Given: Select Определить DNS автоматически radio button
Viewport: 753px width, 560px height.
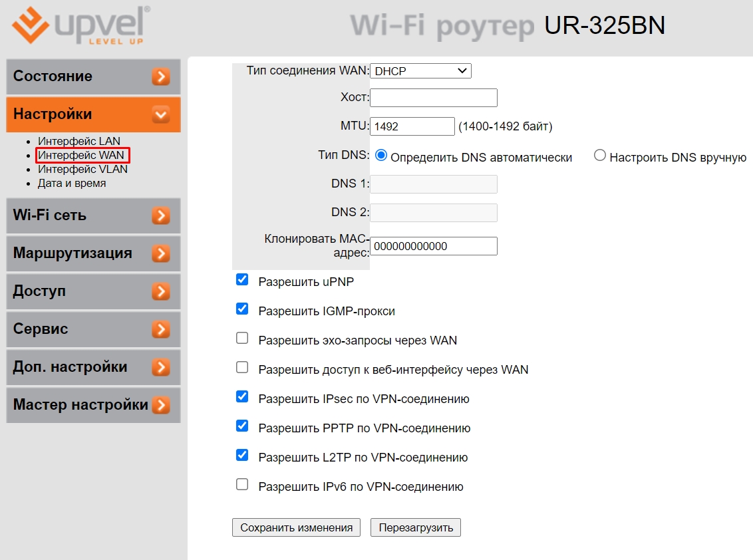Looking at the screenshot, I should [380, 155].
